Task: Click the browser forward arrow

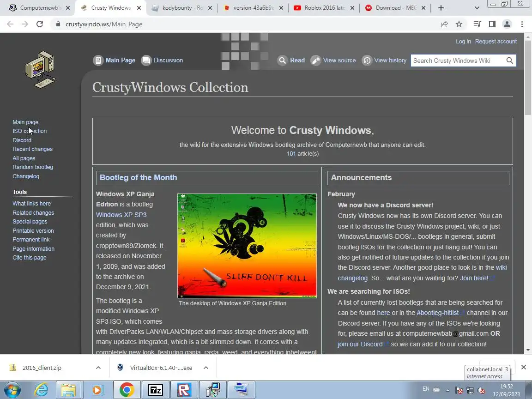Action: (25, 24)
